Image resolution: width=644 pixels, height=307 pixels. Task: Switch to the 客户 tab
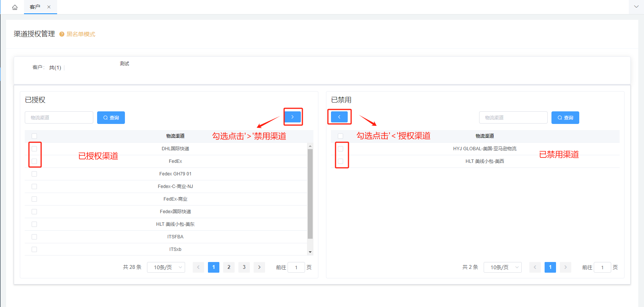click(x=35, y=7)
